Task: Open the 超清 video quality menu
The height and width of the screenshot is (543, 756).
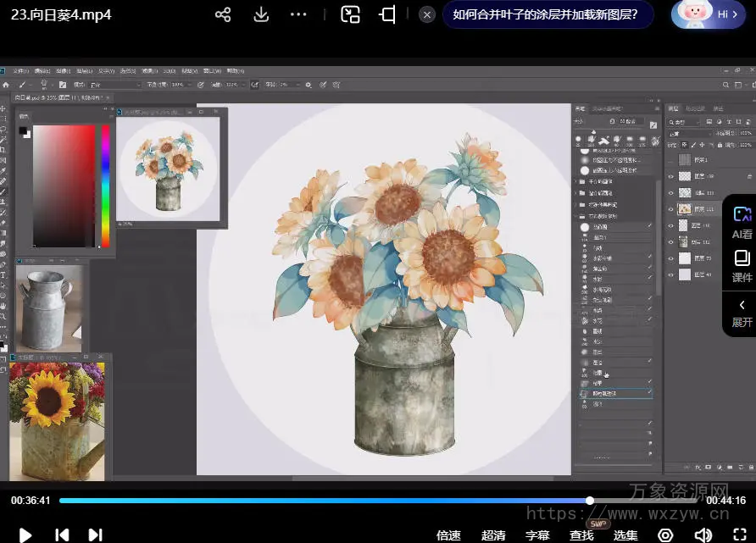Action: coord(493,535)
